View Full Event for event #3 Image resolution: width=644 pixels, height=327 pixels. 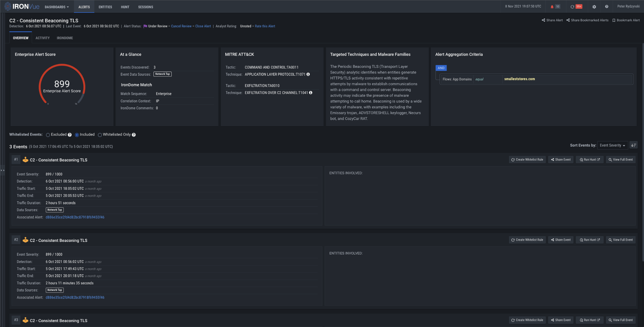[x=621, y=320]
